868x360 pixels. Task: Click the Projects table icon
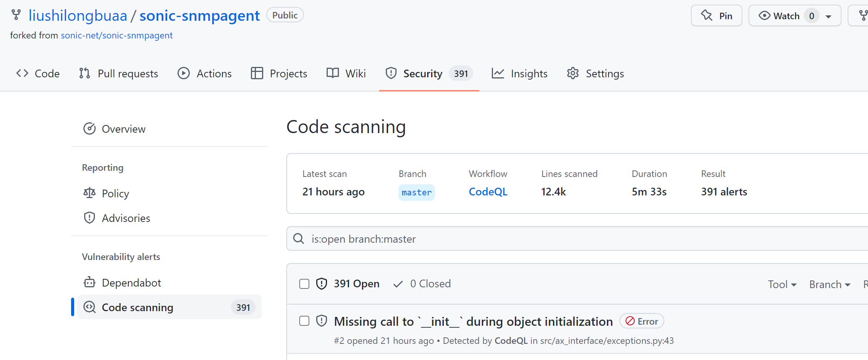pyautogui.click(x=257, y=73)
